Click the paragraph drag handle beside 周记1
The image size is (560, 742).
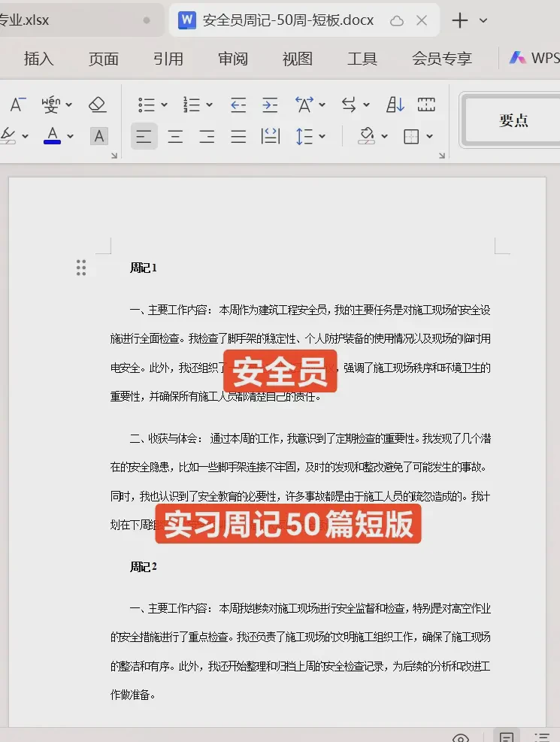coord(81,268)
